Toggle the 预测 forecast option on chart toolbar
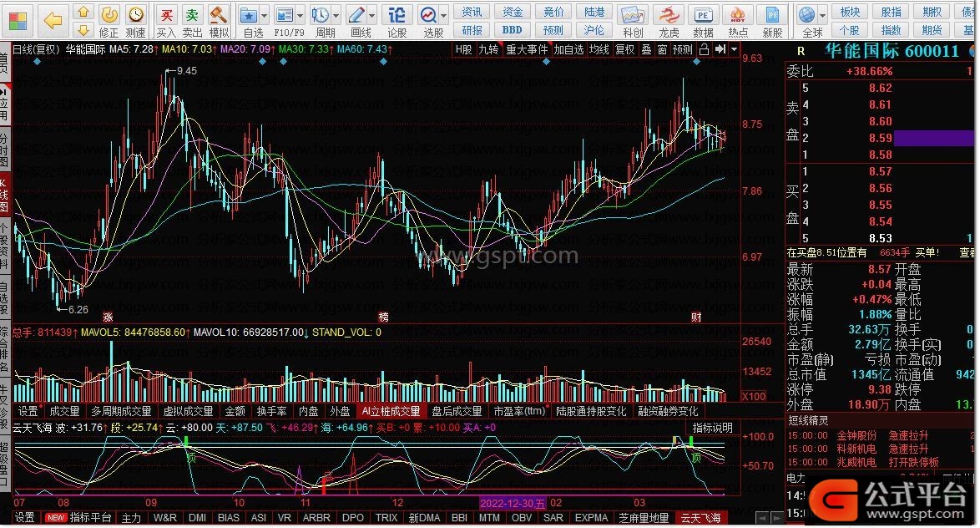 click(683, 49)
